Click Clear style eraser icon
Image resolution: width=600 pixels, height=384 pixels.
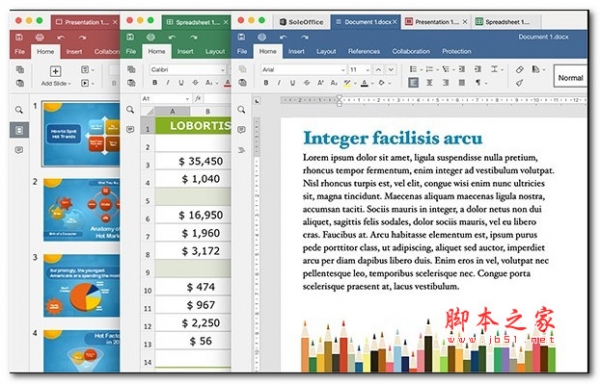coord(519,69)
